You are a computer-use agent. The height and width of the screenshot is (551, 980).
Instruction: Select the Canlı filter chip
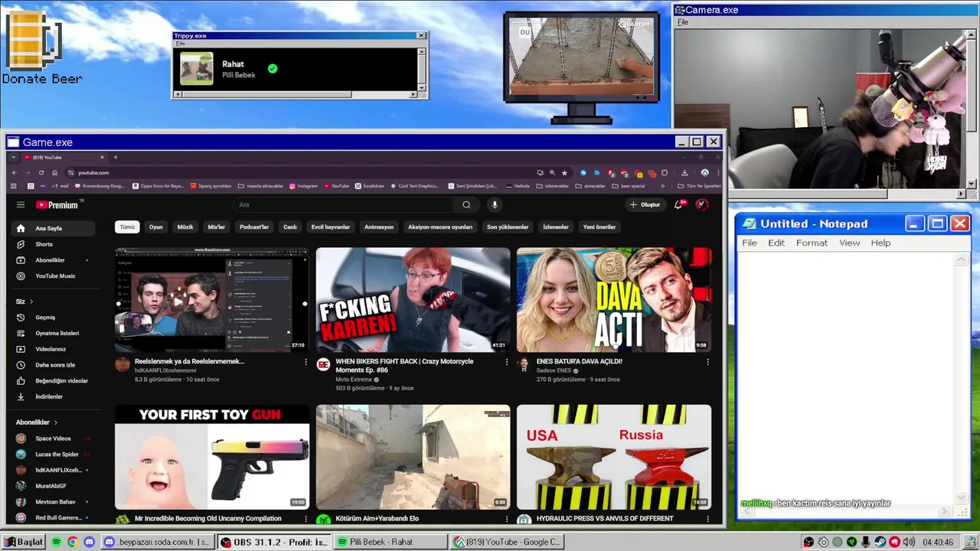290,227
